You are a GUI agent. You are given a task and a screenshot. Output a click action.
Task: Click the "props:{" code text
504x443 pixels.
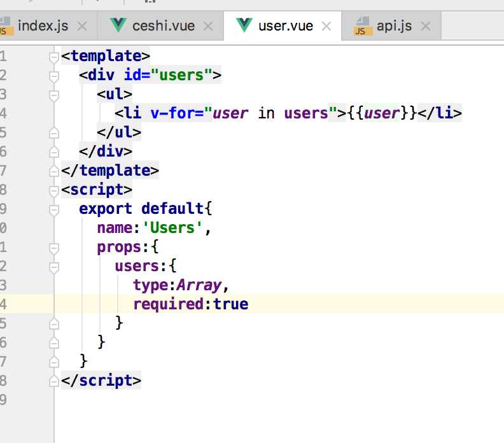point(128,247)
